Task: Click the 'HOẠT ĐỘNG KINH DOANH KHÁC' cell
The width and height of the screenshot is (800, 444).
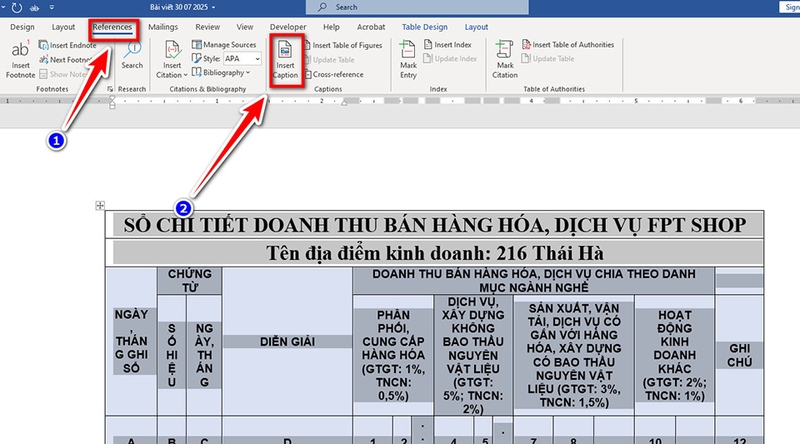Action: (674, 355)
